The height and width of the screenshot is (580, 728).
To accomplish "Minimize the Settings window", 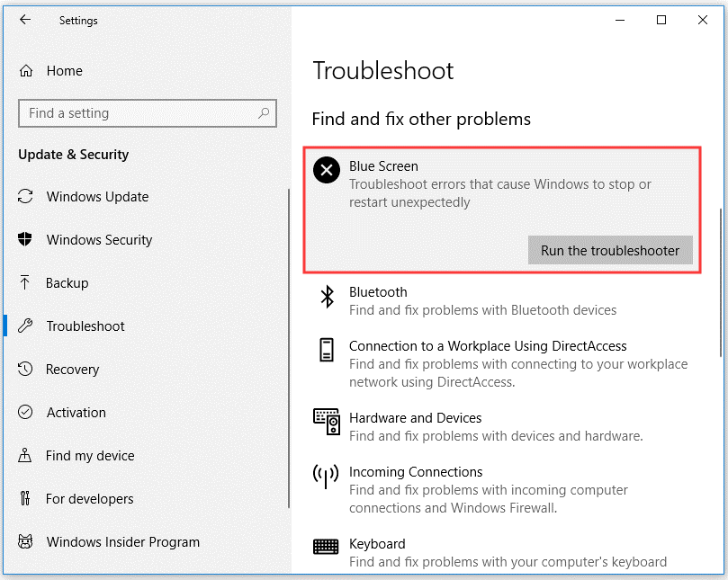I will pos(620,20).
